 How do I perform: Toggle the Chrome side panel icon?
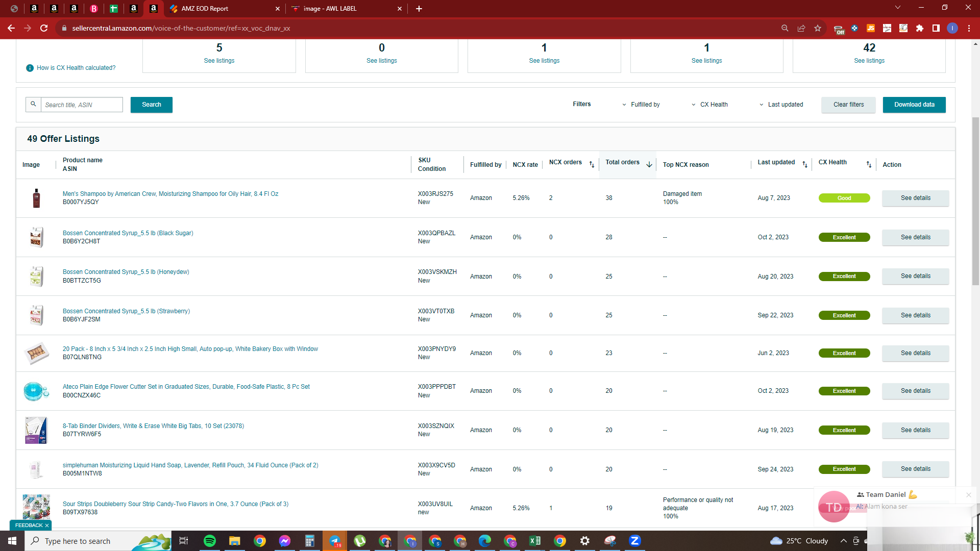[936, 28]
